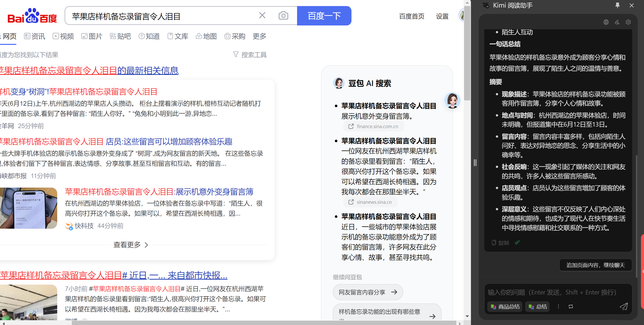Send message with paper plane icon

[624, 307]
